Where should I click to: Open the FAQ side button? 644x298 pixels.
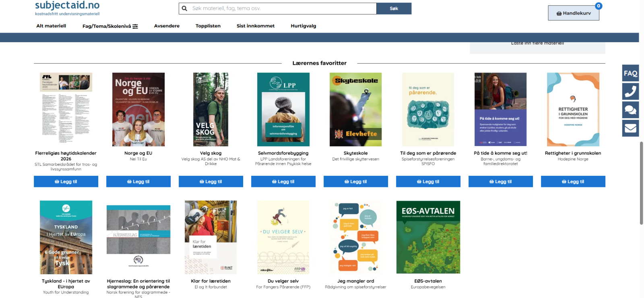click(630, 73)
